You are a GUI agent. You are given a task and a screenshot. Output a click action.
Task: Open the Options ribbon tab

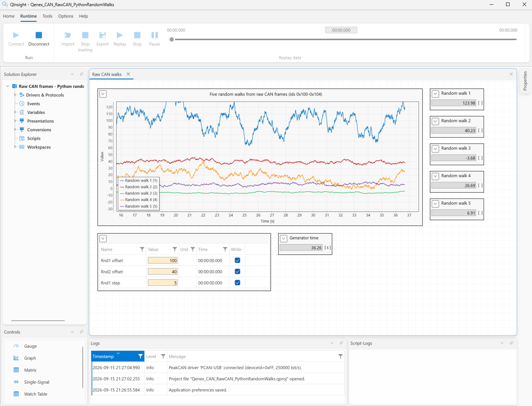pyautogui.click(x=66, y=16)
